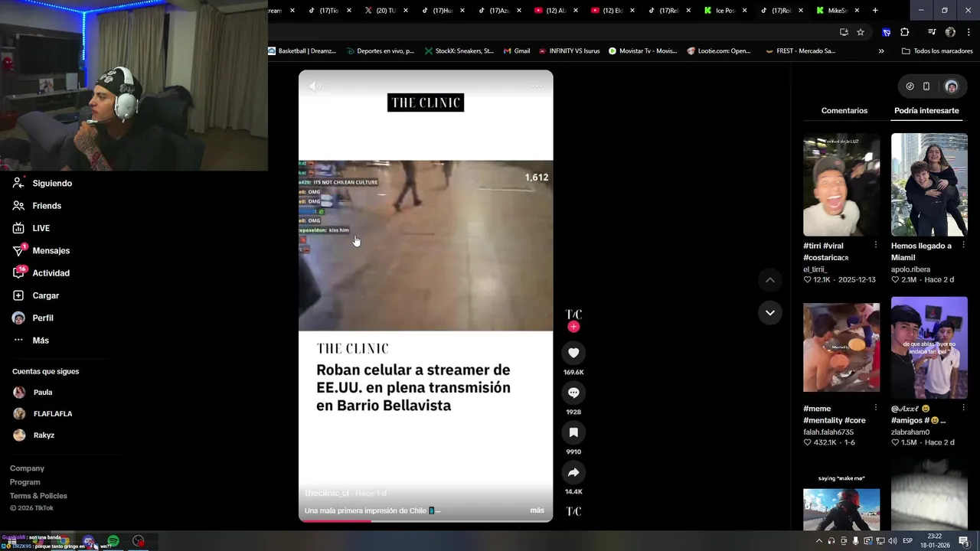The width and height of the screenshot is (980, 551).
Task: Open followed account FLAFLAFLA
Action: coord(43,414)
